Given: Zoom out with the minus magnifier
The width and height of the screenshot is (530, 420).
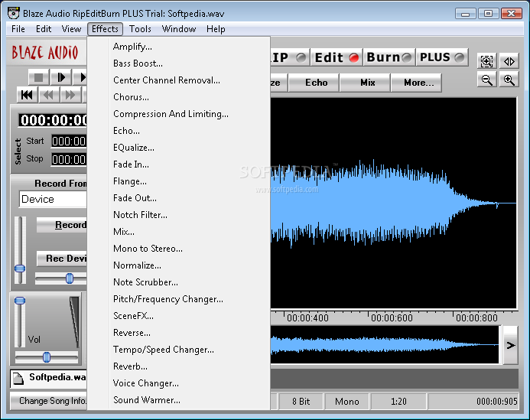Looking at the screenshot, I should tap(486, 80).
